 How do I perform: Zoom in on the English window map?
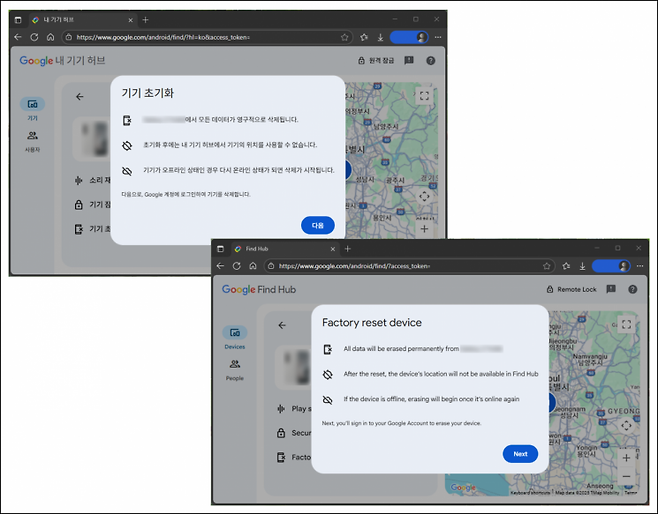click(x=626, y=457)
